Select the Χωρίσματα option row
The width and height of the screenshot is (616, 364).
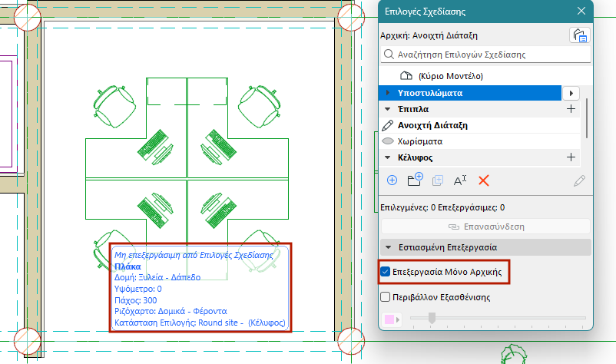pyautogui.click(x=479, y=141)
